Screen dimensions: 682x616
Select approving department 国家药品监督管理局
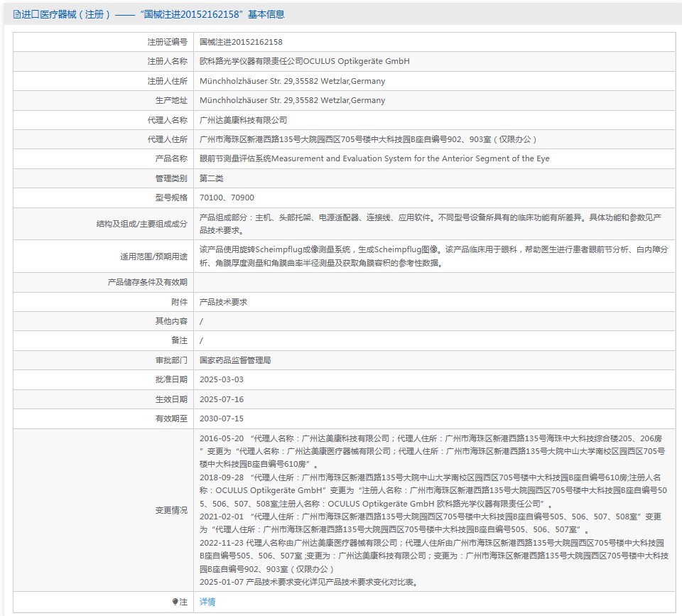click(x=234, y=360)
